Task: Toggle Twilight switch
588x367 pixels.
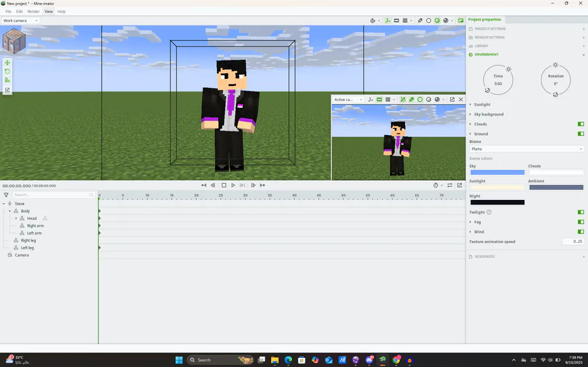Action: pos(581,212)
